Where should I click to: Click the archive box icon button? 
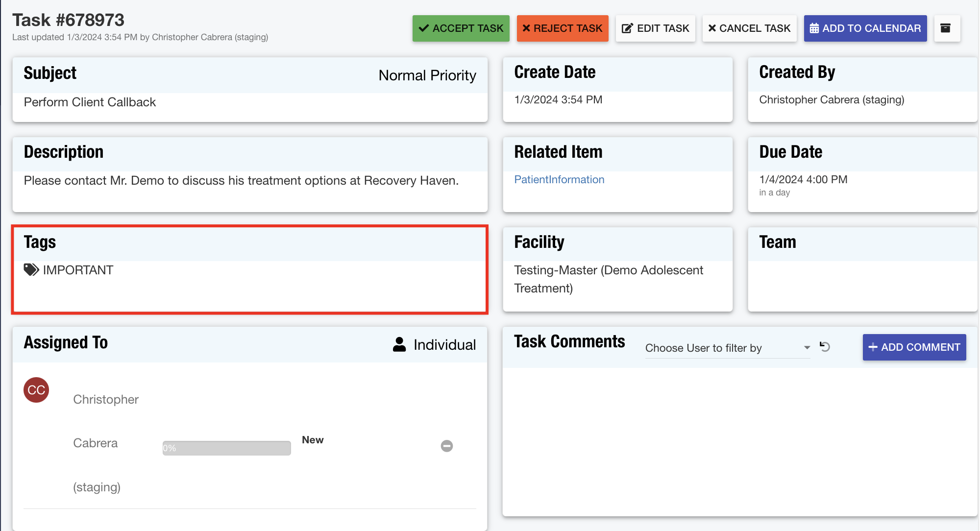[x=946, y=28]
